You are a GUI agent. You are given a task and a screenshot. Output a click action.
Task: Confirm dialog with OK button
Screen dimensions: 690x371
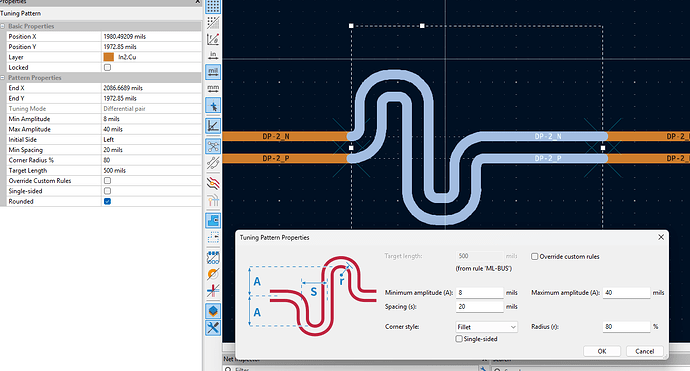pyautogui.click(x=602, y=351)
